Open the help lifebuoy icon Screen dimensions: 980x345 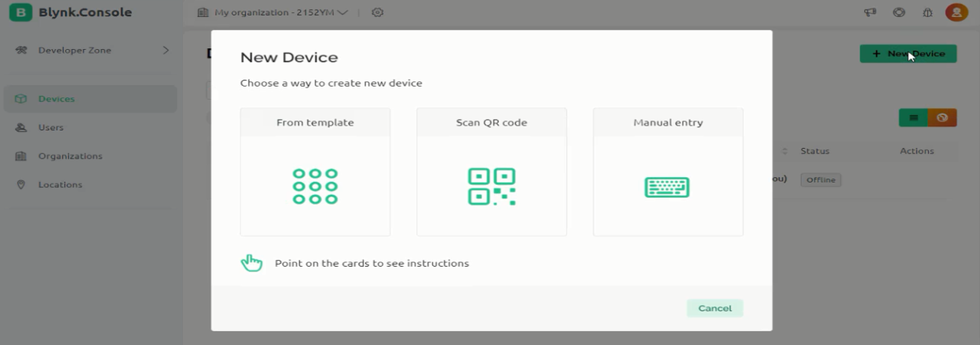[899, 12]
